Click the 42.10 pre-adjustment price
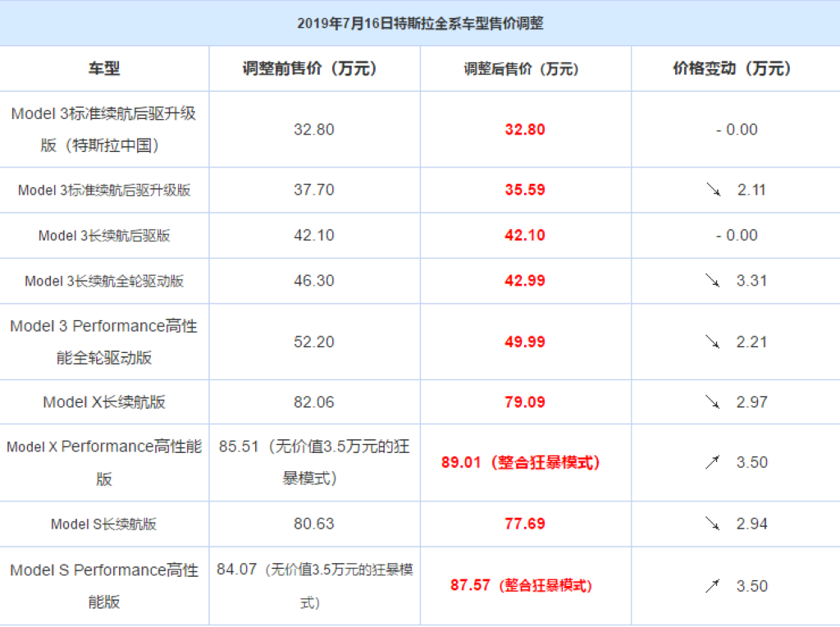This screenshot has width=840, height=627. 314,236
